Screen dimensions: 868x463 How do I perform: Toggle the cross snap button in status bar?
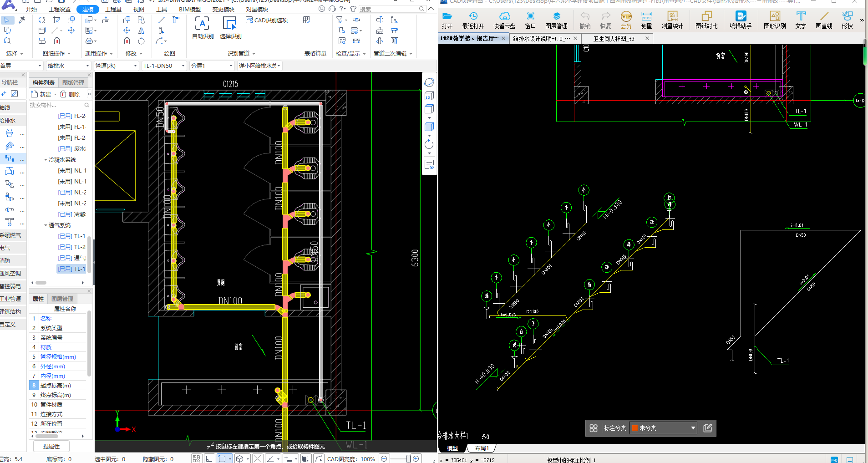click(257, 458)
